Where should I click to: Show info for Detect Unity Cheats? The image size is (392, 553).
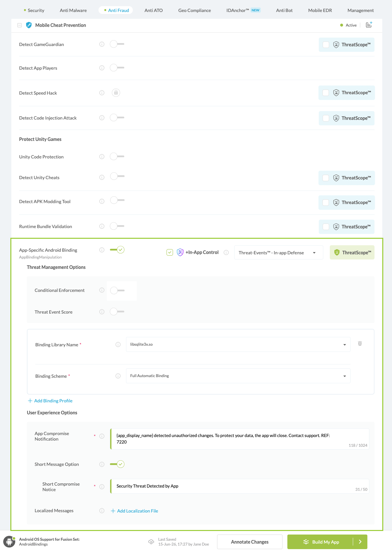click(x=102, y=177)
